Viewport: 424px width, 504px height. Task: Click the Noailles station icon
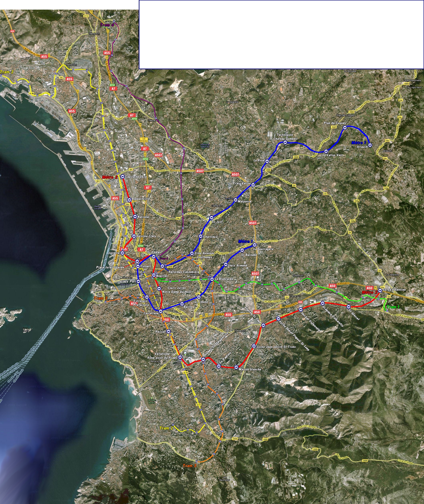[154, 275]
